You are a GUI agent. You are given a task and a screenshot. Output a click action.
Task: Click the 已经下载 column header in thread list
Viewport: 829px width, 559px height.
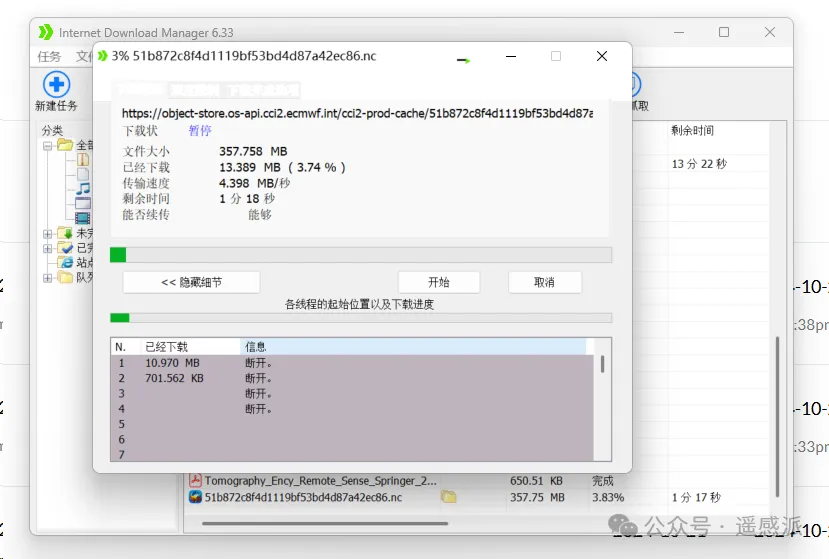click(x=190, y=347)
